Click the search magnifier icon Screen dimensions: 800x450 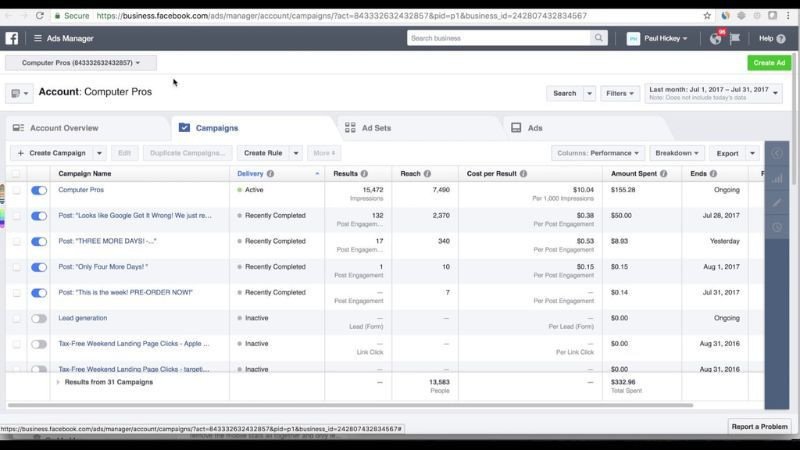[x=598, y=38]
